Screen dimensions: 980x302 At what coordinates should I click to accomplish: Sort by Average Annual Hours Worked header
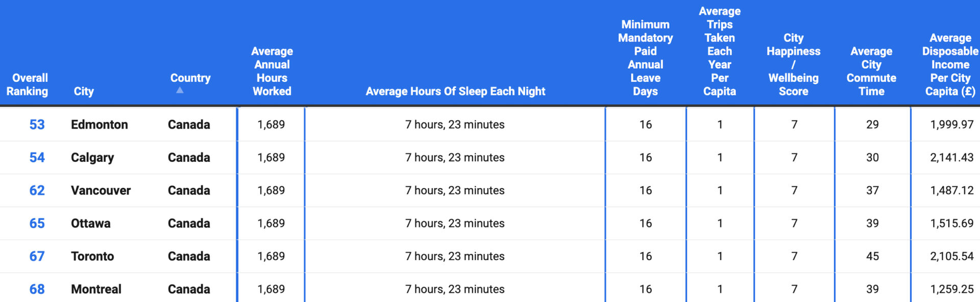pos(272,71)
